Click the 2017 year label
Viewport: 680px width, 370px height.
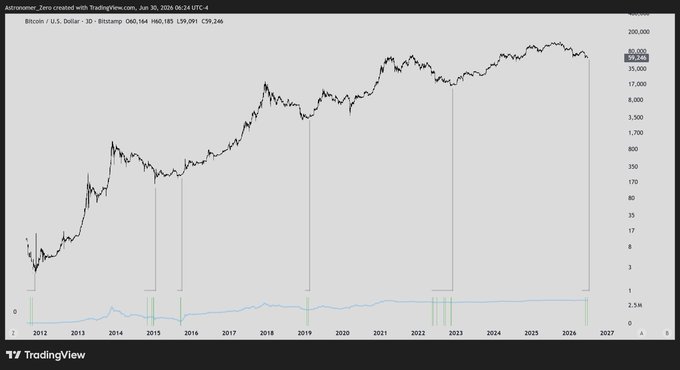(x=229, y=333)
